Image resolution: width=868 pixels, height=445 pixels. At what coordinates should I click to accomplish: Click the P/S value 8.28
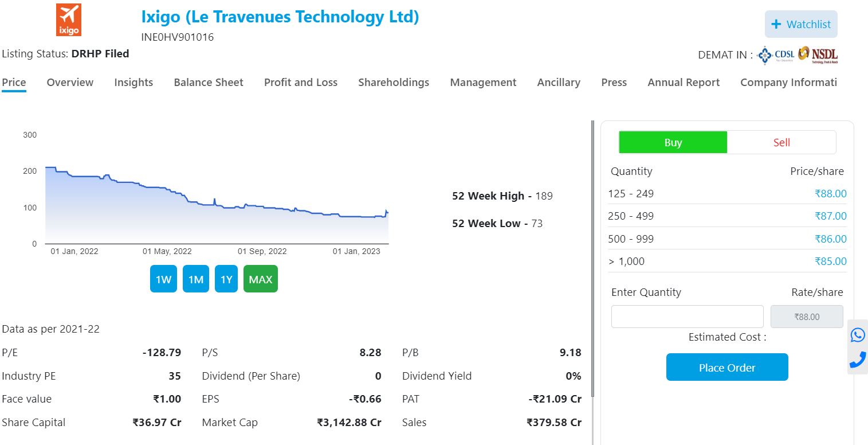370,353
